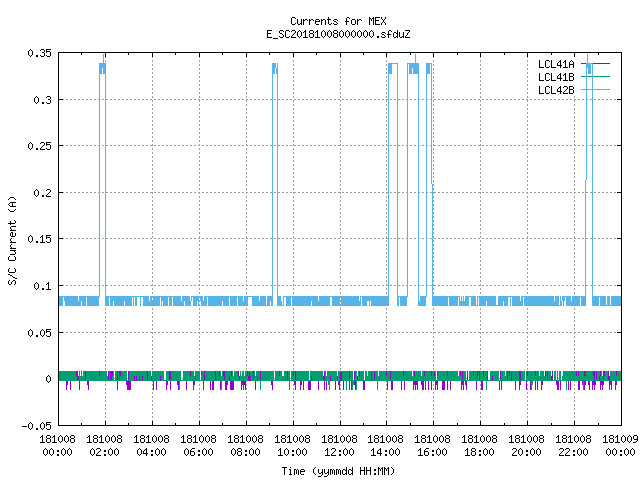Click the 181008 00:00 x-axis tick label
Image resolution: width=640 pixels, height=480 pixels.
click(x=58, y=446)
